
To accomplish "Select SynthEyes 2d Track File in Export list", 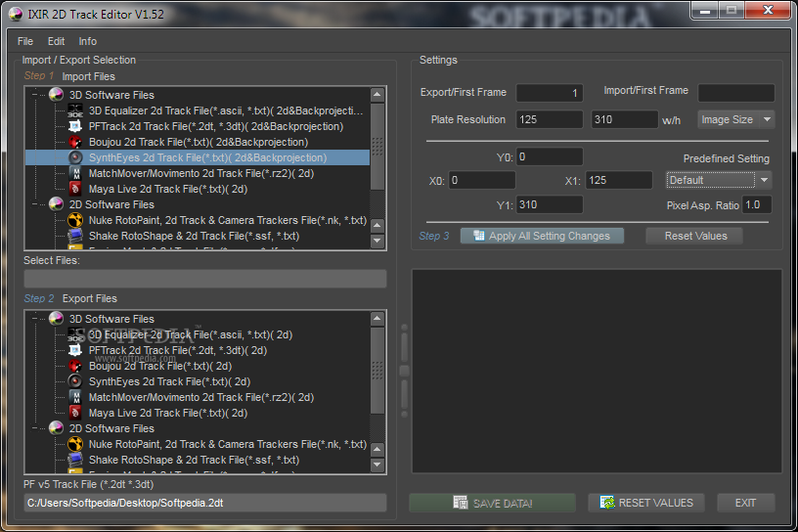I will (169, 381).
